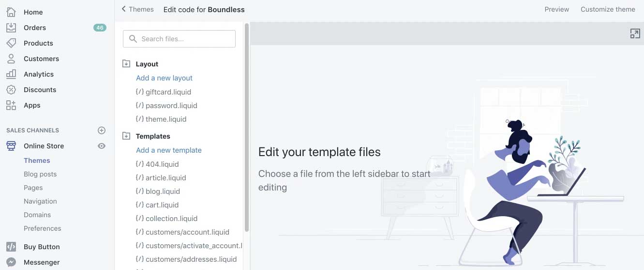Screen dimensions: 644x270
Task: Open Analytics bar chart icon
Action: point(11,74)
